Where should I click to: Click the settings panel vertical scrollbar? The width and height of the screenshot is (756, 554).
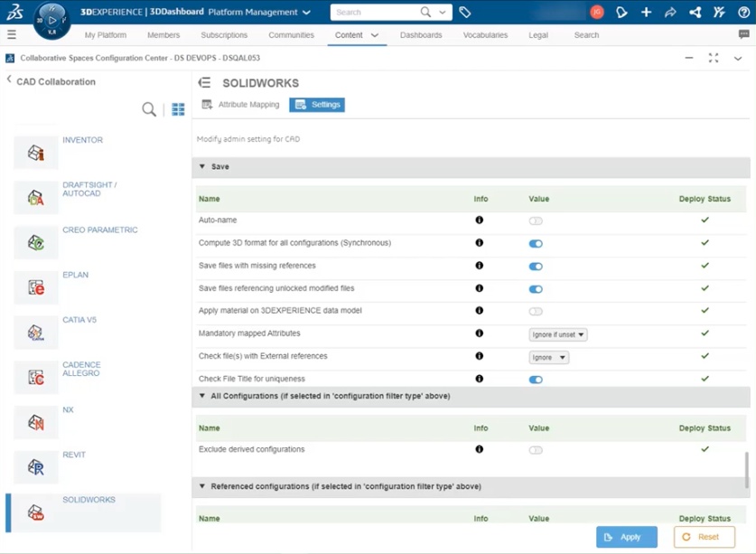pyautogui.click(x=747, y=470)
